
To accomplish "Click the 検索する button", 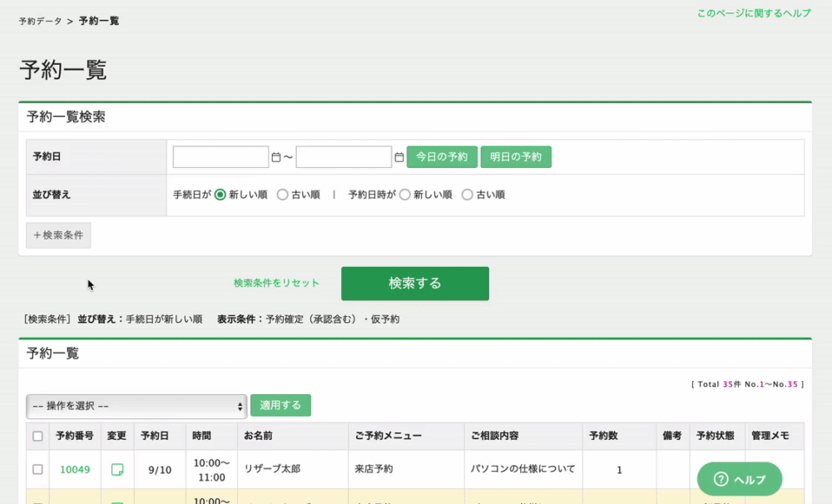I will 415,284.
